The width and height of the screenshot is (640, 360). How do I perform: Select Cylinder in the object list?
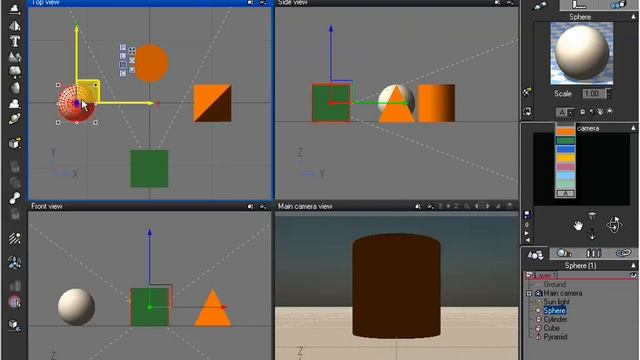click(x=556, y=319)
